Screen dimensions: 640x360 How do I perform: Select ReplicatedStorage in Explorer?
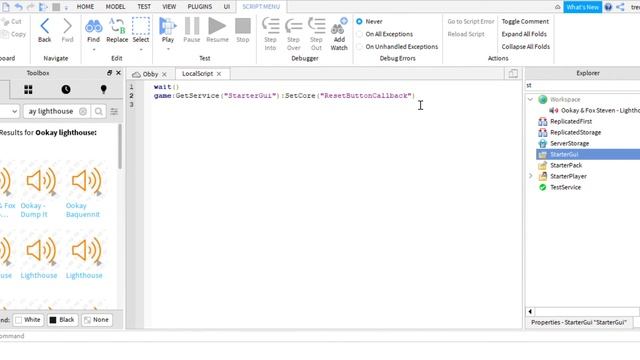576,132
